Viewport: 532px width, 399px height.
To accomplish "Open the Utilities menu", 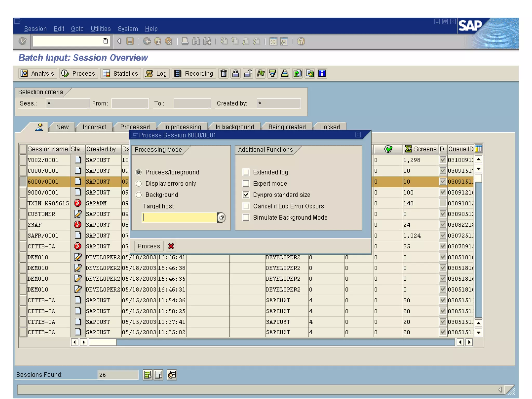I will (x=101, y=29).
